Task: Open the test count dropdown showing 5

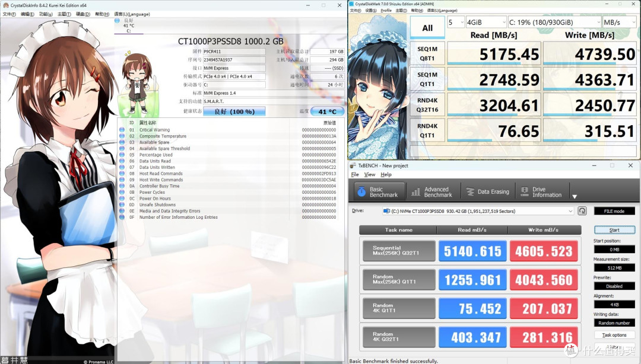Action: click(456, 22)
